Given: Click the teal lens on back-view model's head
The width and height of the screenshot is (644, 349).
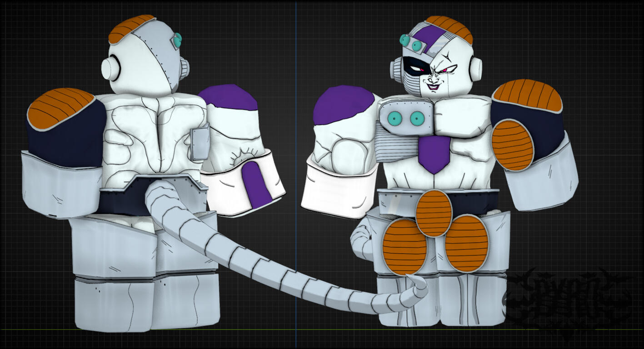Looking at the screenshot, I should coord(177,40).
